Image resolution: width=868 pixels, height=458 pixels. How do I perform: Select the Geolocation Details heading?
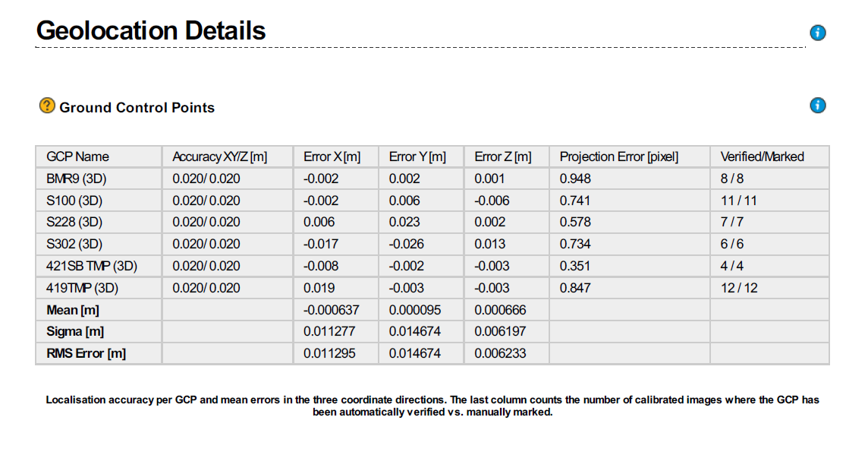pos(150,30)
